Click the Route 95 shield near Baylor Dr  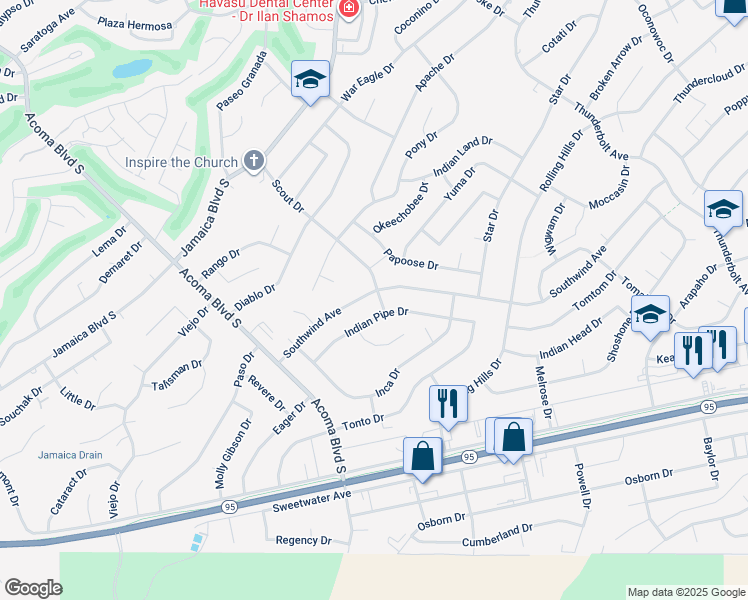[709, 407]
